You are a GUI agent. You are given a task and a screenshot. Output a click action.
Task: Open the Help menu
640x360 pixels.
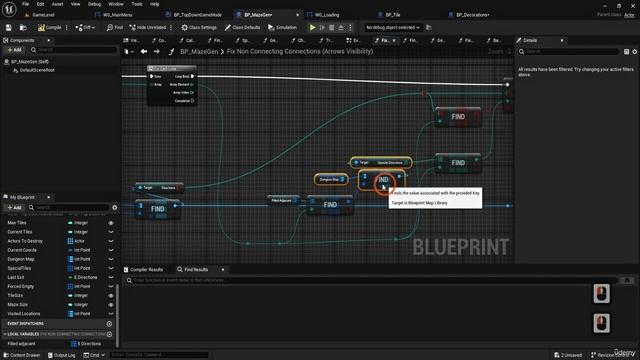coord(154,4)
